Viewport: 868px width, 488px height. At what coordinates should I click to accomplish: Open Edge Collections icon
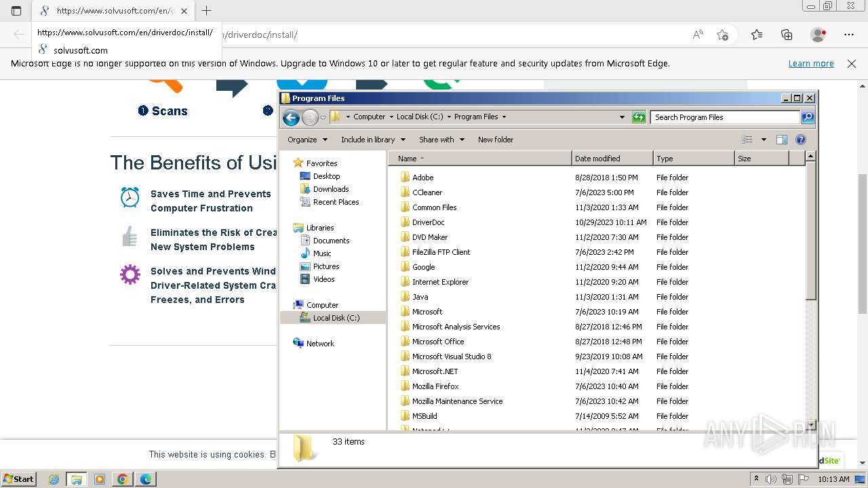[x=787, y=35]
